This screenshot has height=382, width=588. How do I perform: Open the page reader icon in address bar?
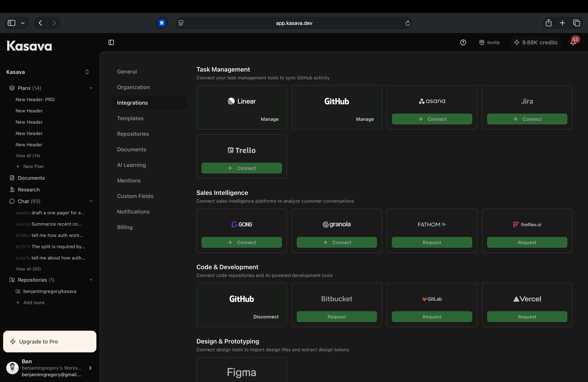click(181, 23)
